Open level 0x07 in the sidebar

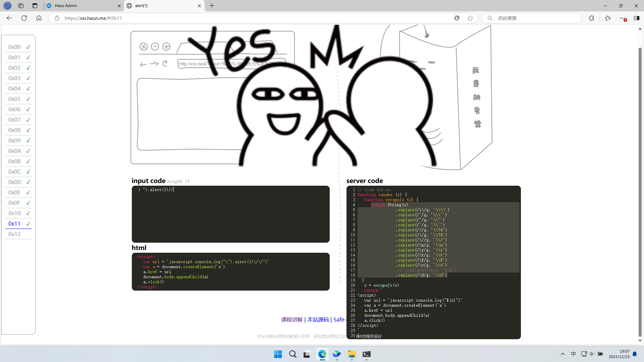[x=18, y=120]
